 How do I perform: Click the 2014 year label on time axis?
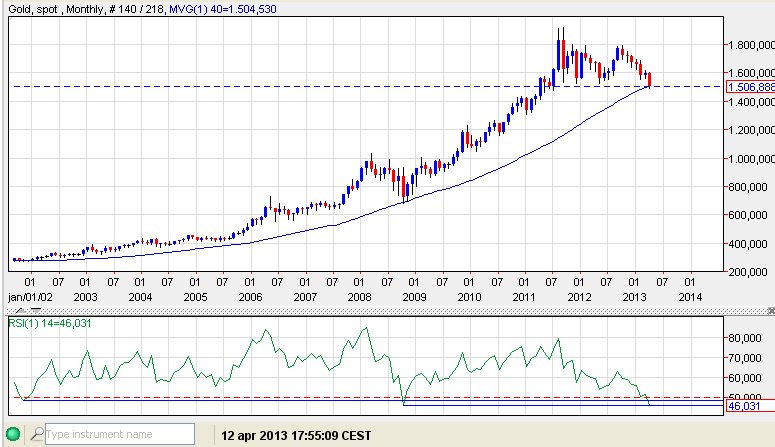[690, 297]
